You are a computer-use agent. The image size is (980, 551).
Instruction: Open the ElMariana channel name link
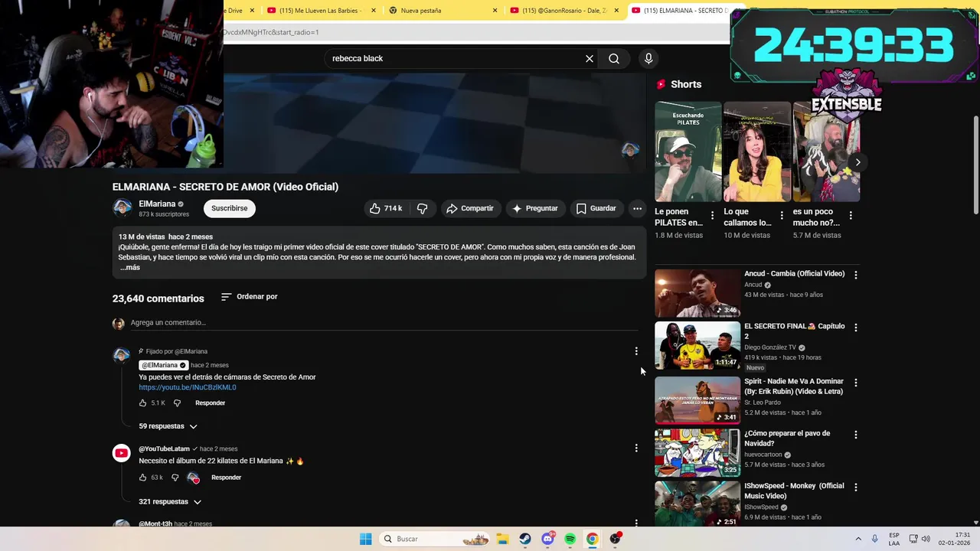pyautogui.click(x=157, y=204)
